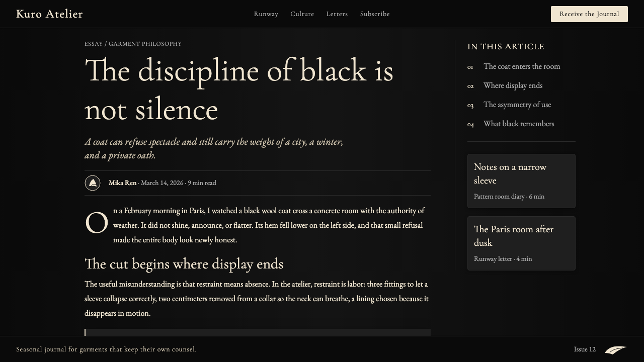Image resolution: width=644 pixels, height=362 pixels.
Task: Open the Runway menu item
Action: pyautogui.click(x=266, y=14)
